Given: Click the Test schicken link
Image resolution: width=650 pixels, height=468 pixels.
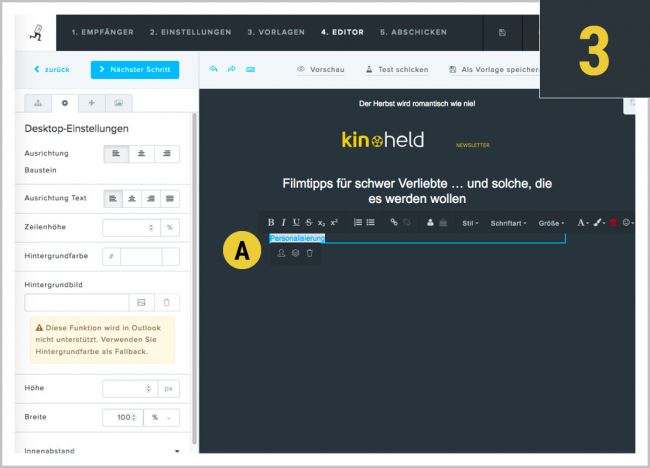Looking at the screenshot, I should (397, 70).
